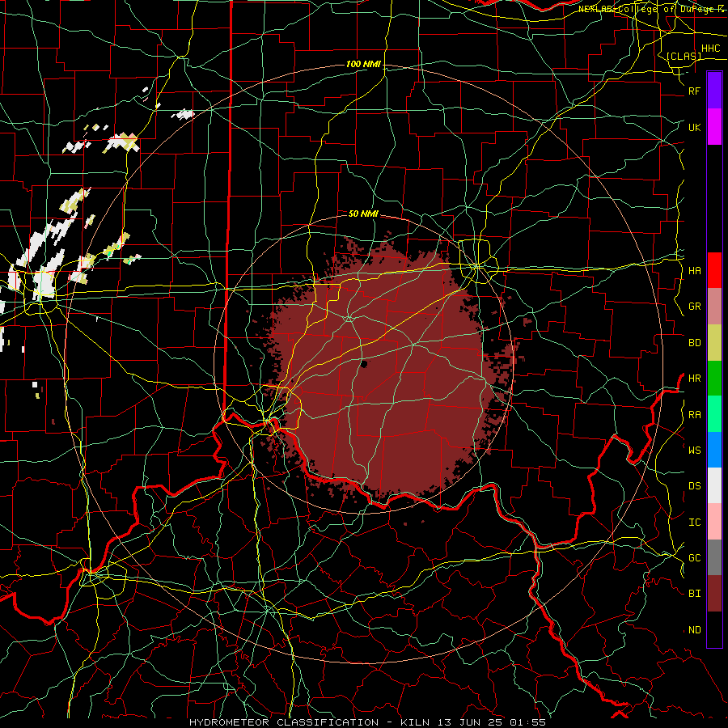Click the IC legend label
This screenshot has height=728, width=728.
pyautogui.click(x=694, y=522)
